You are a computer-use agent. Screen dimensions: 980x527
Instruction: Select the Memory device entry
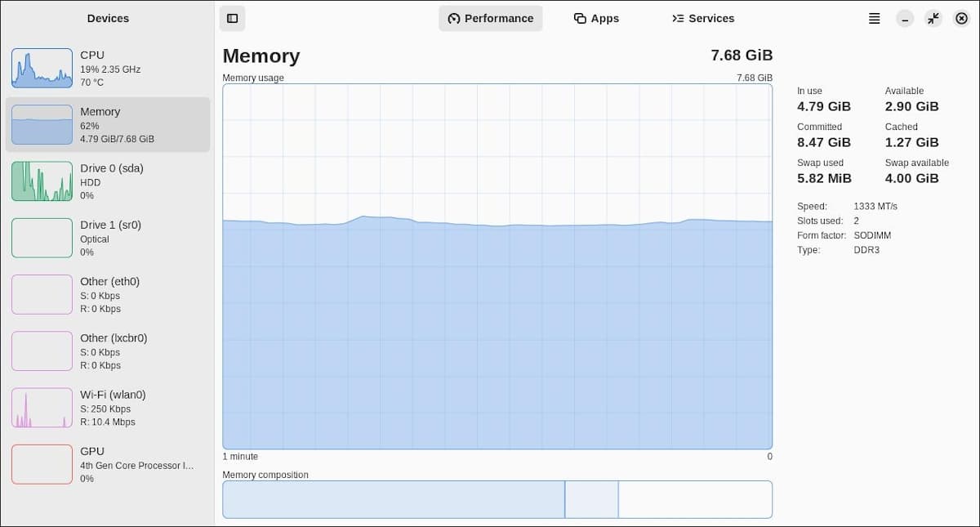[108, 124]
